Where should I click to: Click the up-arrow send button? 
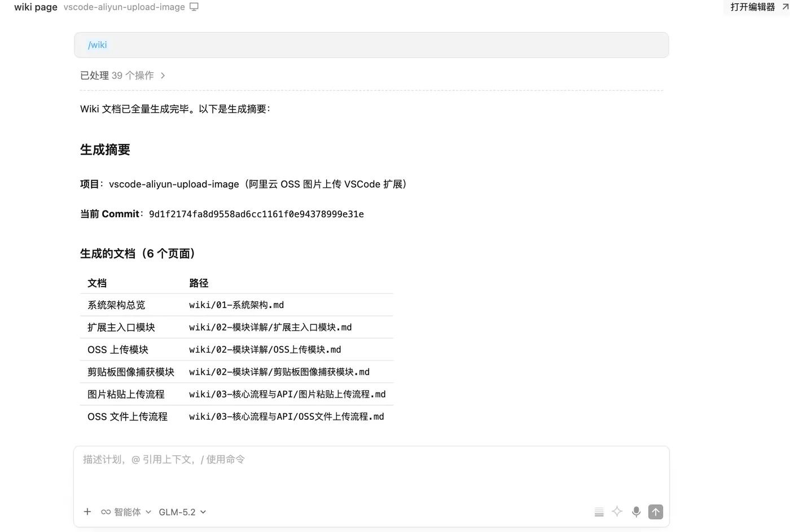(x=655, y=512)
